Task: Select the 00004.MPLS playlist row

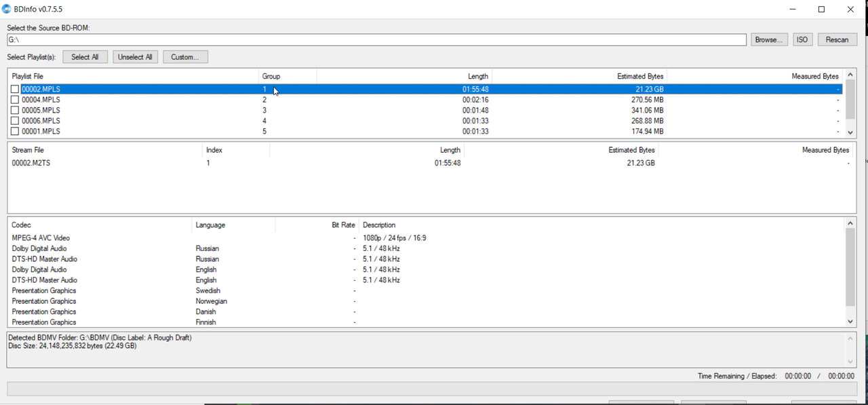Action: click(425, 100)
